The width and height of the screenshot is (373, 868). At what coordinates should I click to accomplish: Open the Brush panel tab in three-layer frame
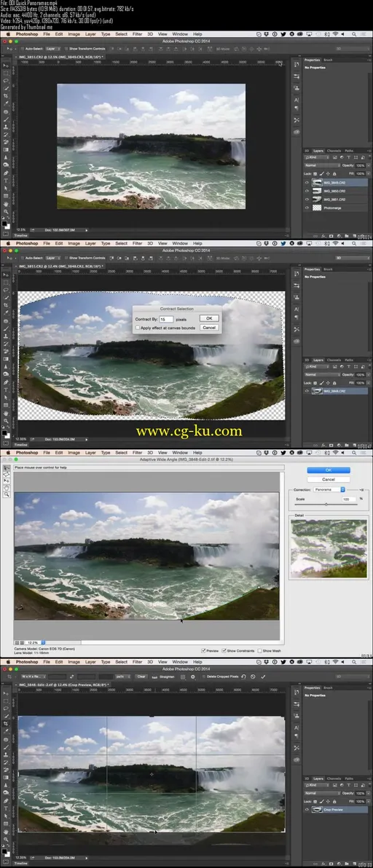click(328, 59)
